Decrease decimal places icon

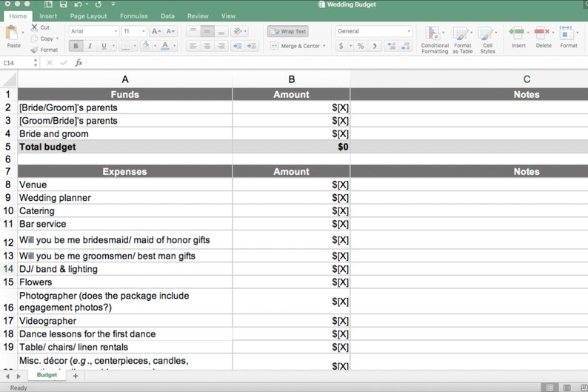[406, 46]
